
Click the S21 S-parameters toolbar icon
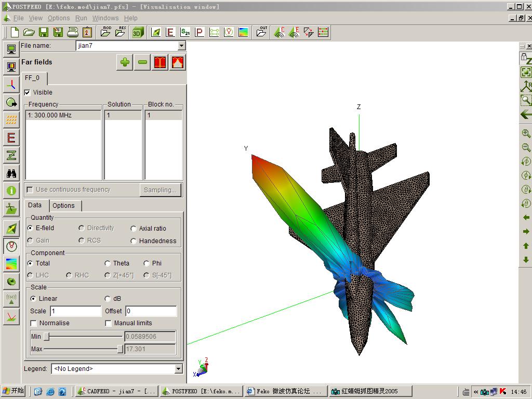pos(185,32)
